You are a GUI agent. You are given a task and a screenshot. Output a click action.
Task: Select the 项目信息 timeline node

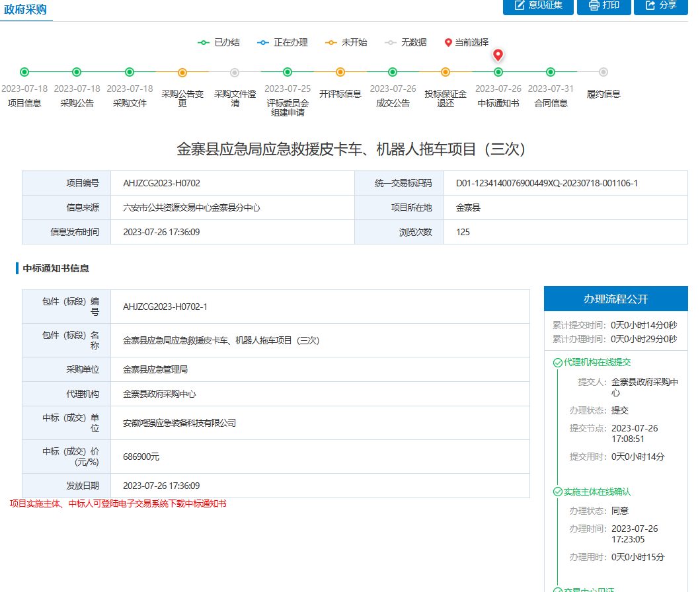[x=24, y=72]
